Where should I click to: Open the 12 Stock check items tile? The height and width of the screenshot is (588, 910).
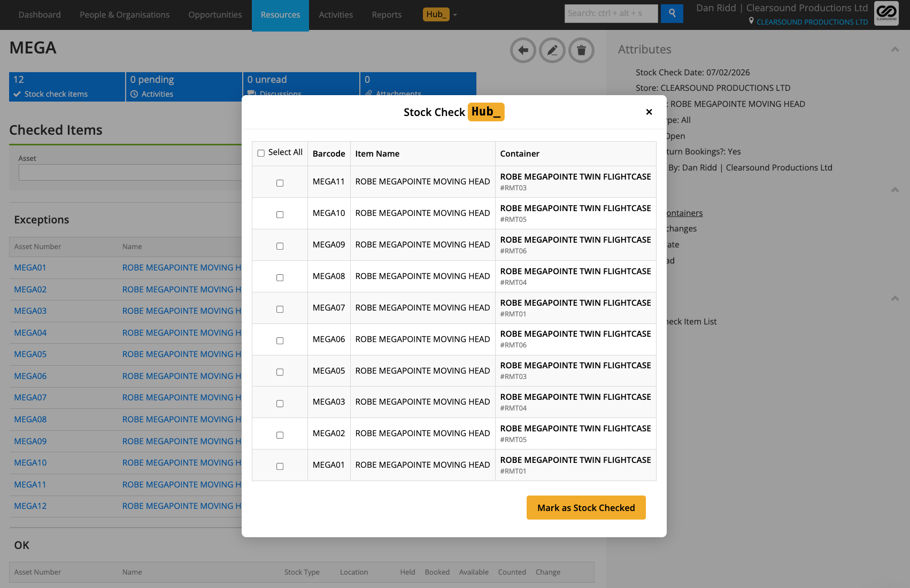click(x=67, y=87)
